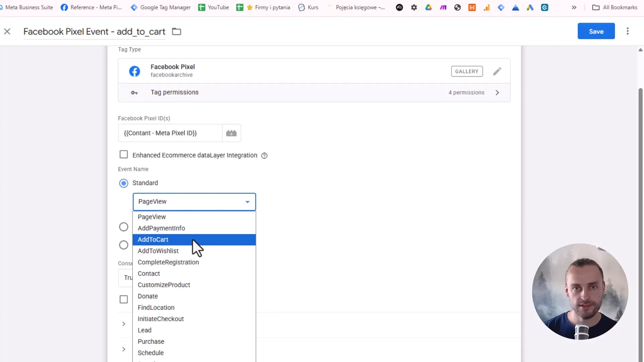The height and width of the screenshot is (362, 644).
Task: Enable Enhanced Ecommerce dataLayer Integration checkbox
Action: point(124,155)
